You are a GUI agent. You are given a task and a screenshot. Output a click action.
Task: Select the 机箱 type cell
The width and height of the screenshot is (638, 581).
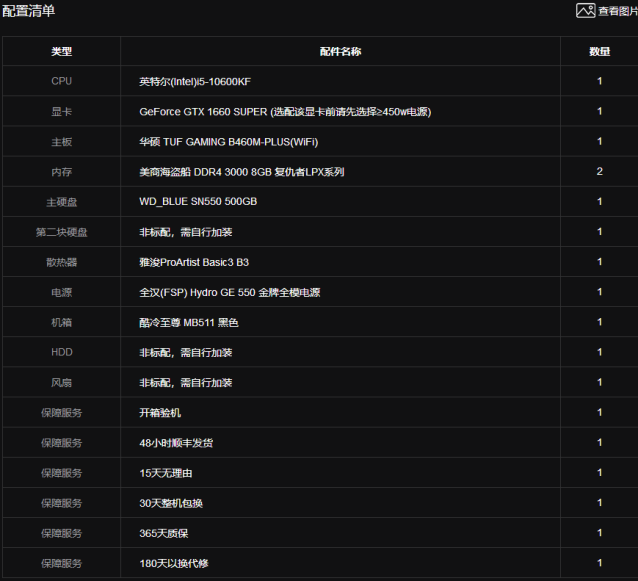click(x=61, y=322)
